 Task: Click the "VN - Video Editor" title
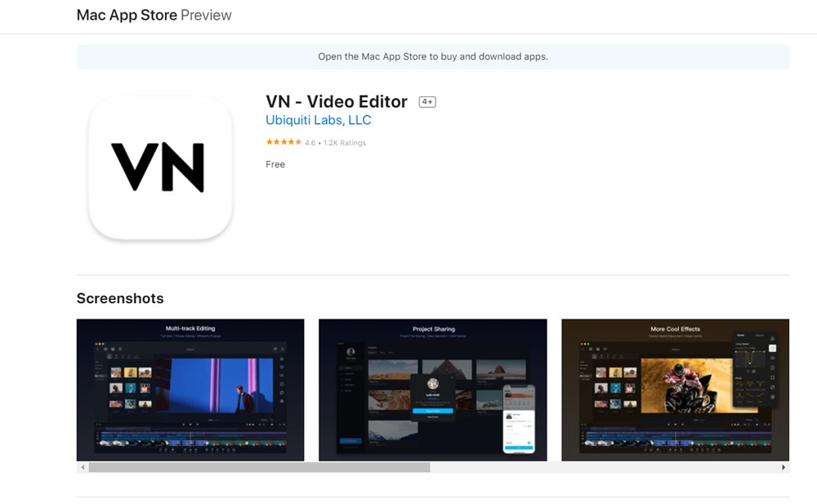(337, 101)
